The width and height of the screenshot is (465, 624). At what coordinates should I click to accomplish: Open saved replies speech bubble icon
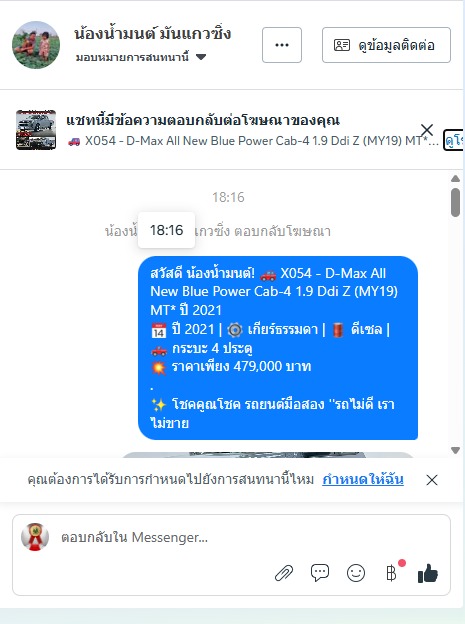tap(320, 573)
